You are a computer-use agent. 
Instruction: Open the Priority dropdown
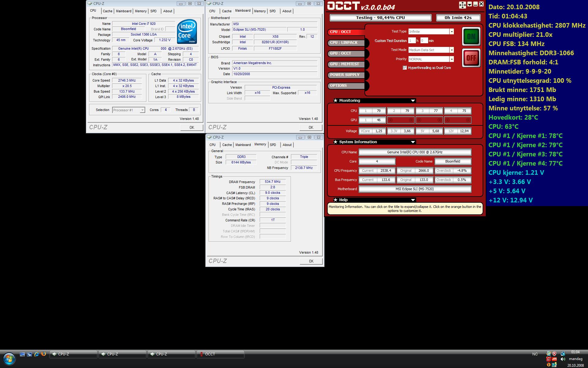click(x=451, y=59)
